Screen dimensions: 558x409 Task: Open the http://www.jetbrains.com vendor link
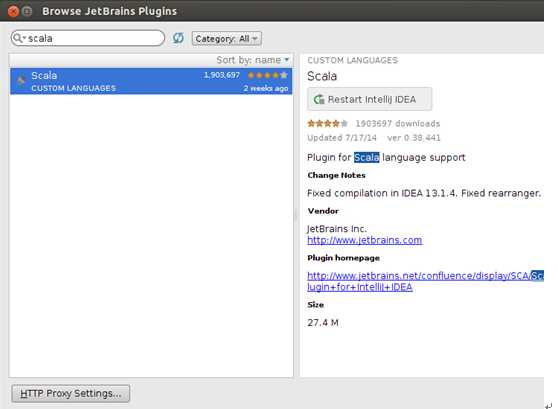pyautogui.click(x=365, y=240)
